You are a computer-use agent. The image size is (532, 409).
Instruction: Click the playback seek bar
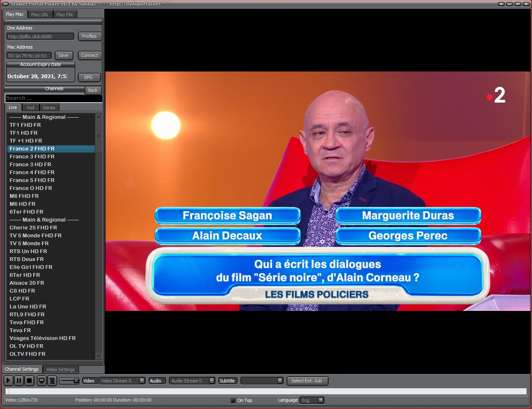pos(266,391)
